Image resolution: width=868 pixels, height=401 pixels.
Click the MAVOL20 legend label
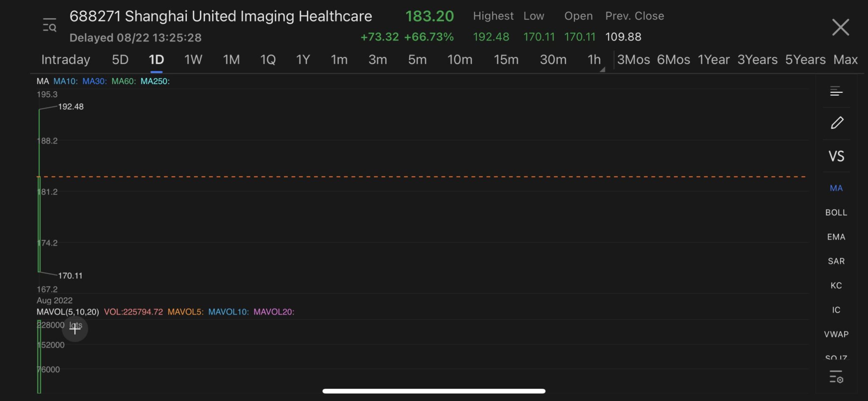pos(274,312)
